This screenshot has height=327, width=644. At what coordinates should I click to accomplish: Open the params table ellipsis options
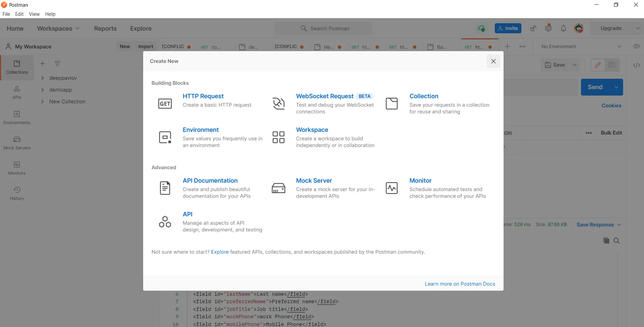coord(589,133)
